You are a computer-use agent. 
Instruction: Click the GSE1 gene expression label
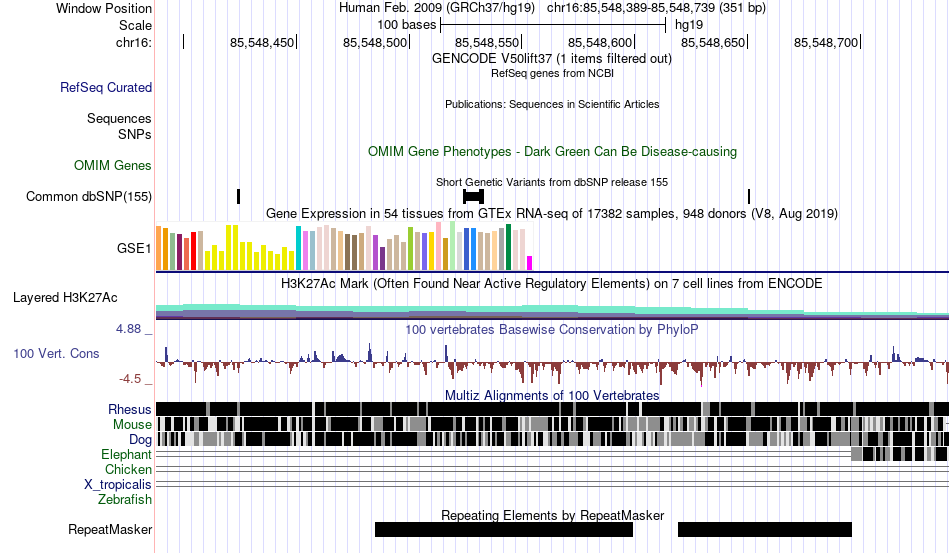[135, 248]
